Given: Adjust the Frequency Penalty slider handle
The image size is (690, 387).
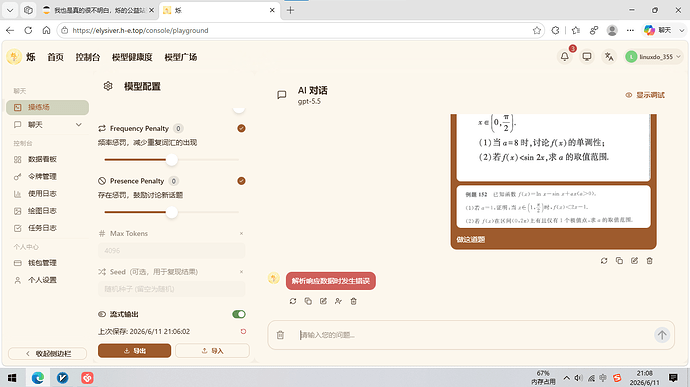Looking at the screenshot, I should (x=172, y=160).
